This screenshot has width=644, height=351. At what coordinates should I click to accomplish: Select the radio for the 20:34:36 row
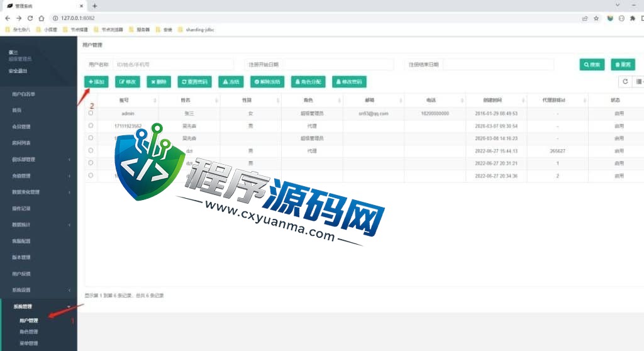91,175
